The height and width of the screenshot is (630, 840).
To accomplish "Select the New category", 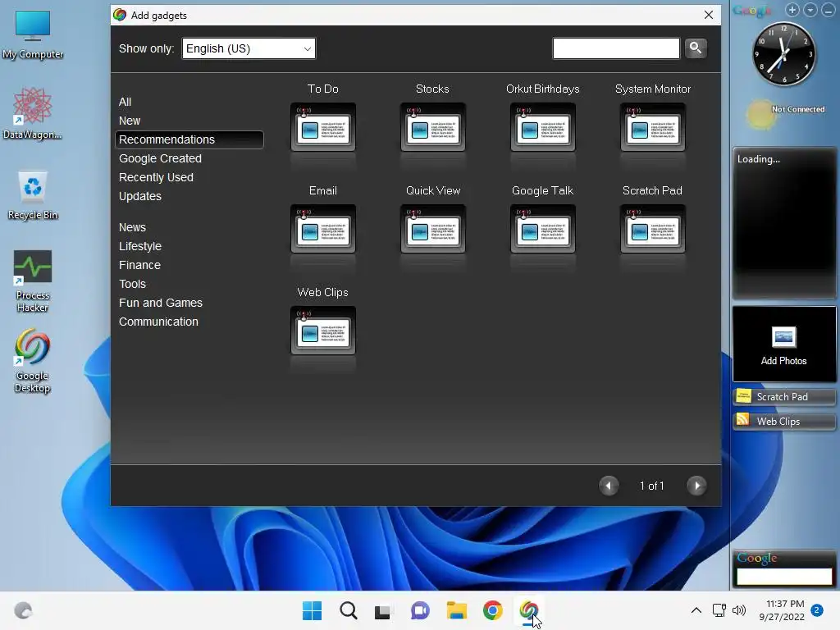I will tap(130, 121).
